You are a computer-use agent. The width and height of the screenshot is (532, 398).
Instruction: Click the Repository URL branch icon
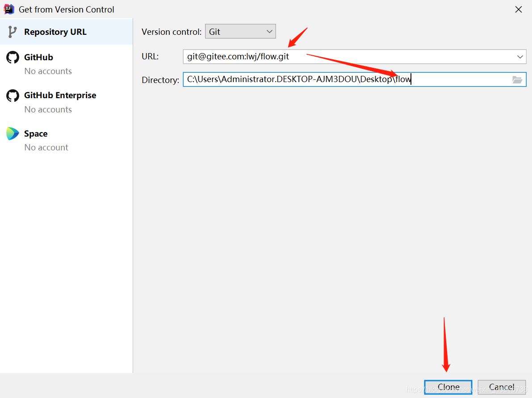[x=13, y=32]
